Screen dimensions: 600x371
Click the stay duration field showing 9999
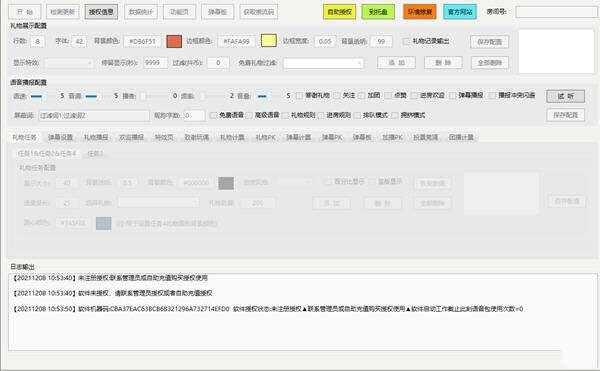(x=155, y=63)
